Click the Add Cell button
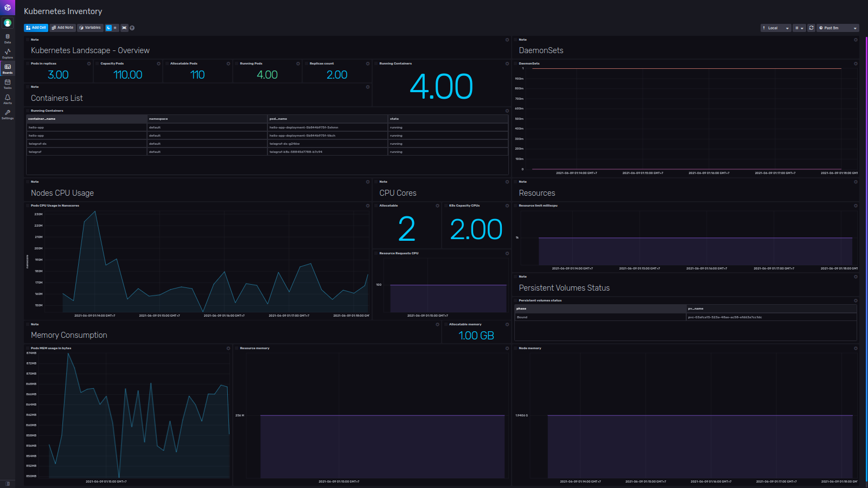Screen dimensions: 868x488 pos(36,28)
